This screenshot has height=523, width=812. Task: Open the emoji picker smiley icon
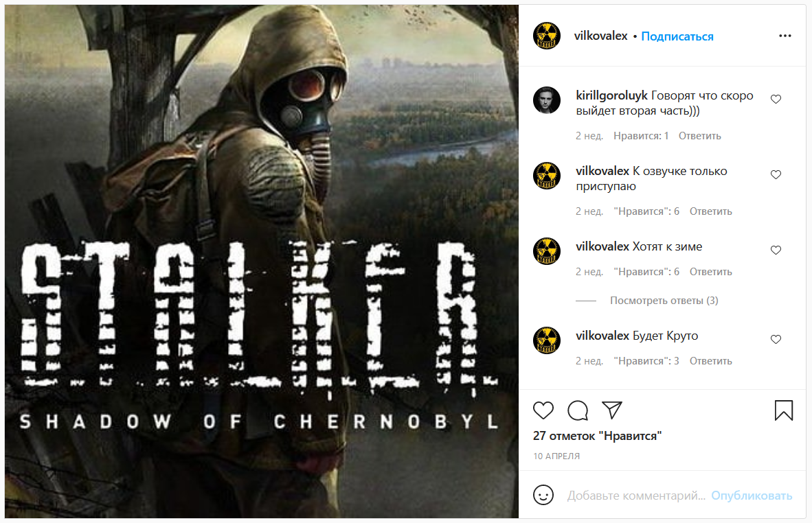543,495
